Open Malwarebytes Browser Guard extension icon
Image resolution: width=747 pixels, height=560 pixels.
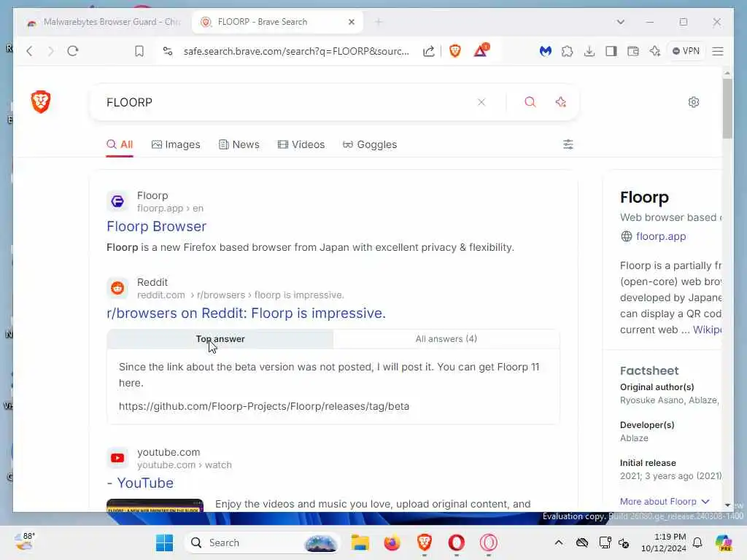pyautogui.click(x=546, y=51)
